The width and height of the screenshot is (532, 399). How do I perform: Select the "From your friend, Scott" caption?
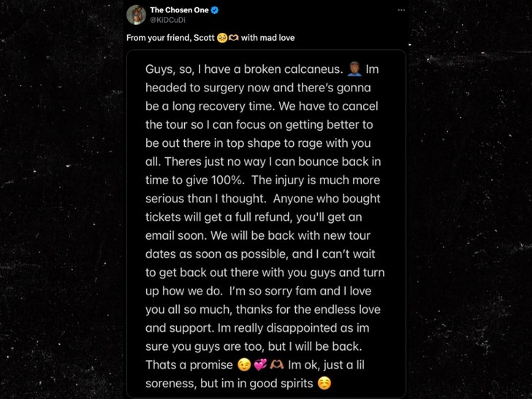(171, 37)
